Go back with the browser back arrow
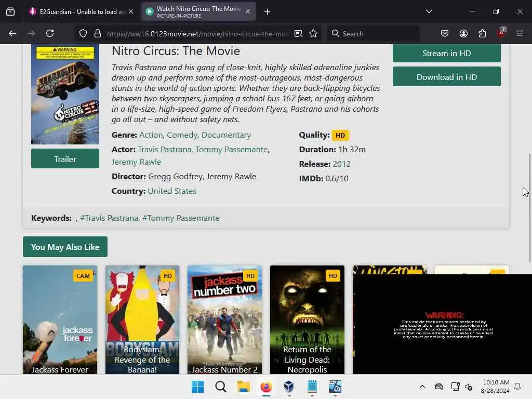 tap(12, 33)
